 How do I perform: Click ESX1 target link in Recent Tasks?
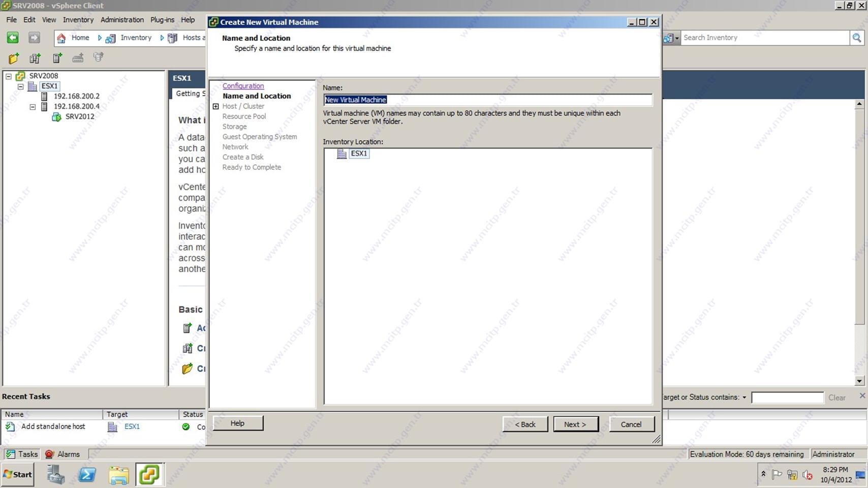coord(132,426)
